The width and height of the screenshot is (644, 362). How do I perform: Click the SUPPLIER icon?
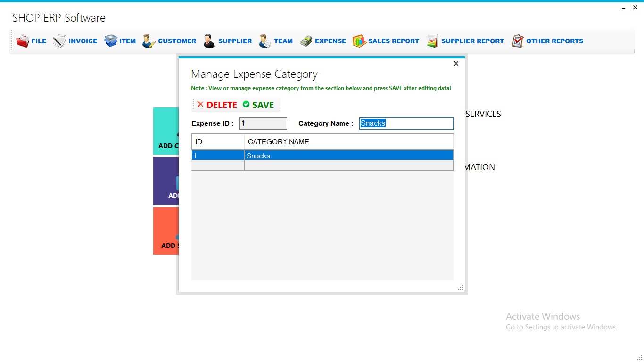(x=208, y=41)
